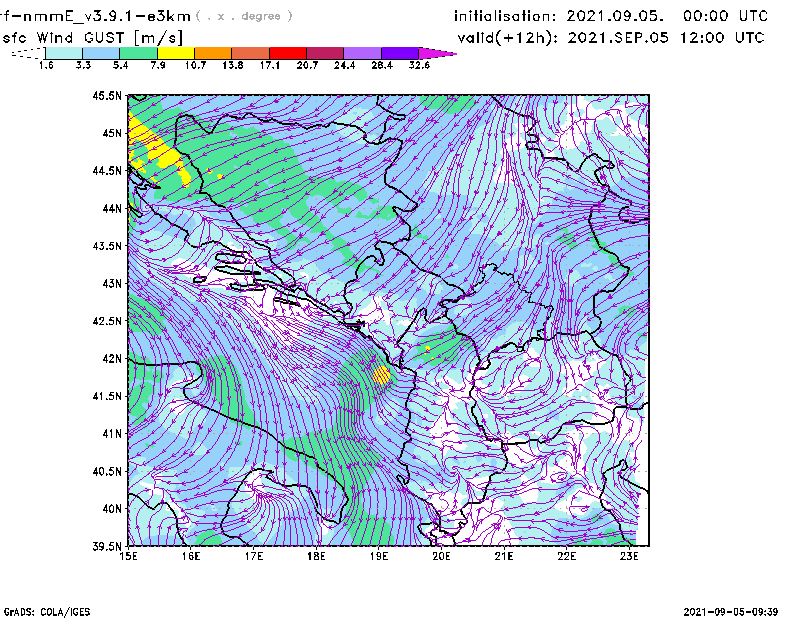Click the '41.5N' latitude label
This screenshot has height=618, width=800.
(107, 396)
